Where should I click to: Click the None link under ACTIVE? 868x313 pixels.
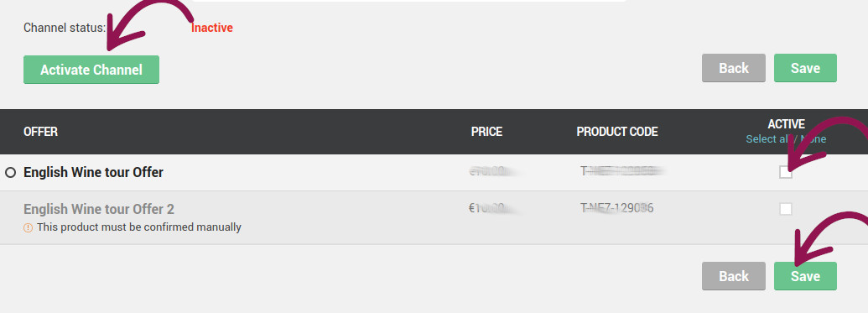(x=813, y=139)
